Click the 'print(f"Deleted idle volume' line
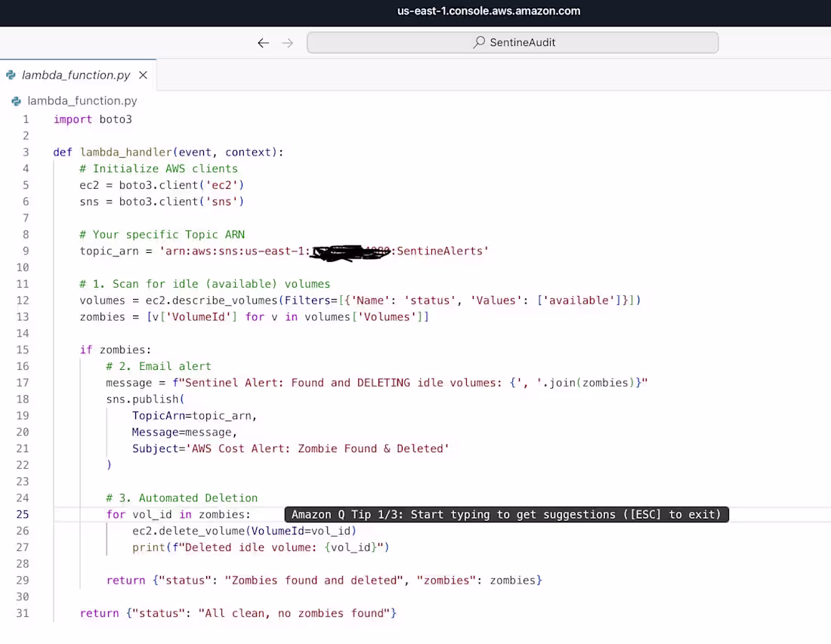 (x=261, y=547)
